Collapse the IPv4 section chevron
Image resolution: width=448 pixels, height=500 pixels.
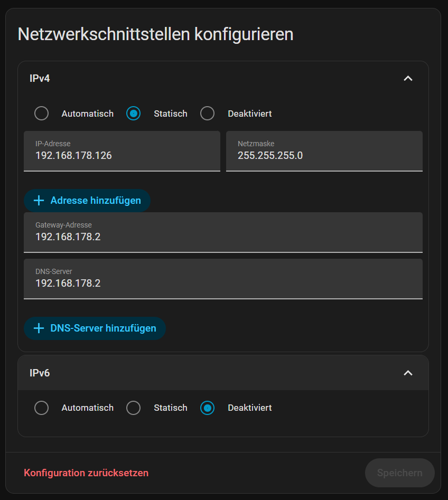click(x=408, y=79)
